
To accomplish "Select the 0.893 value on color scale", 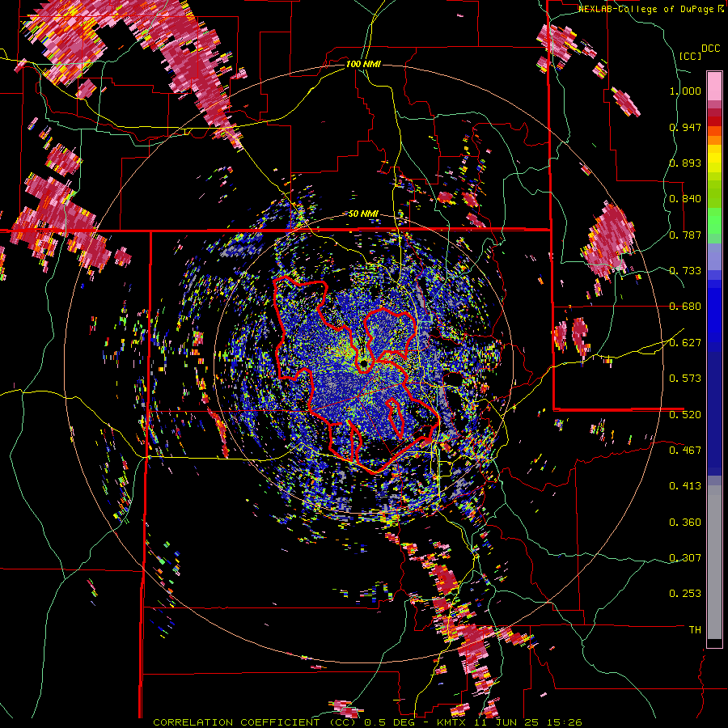I will [685, 163].
